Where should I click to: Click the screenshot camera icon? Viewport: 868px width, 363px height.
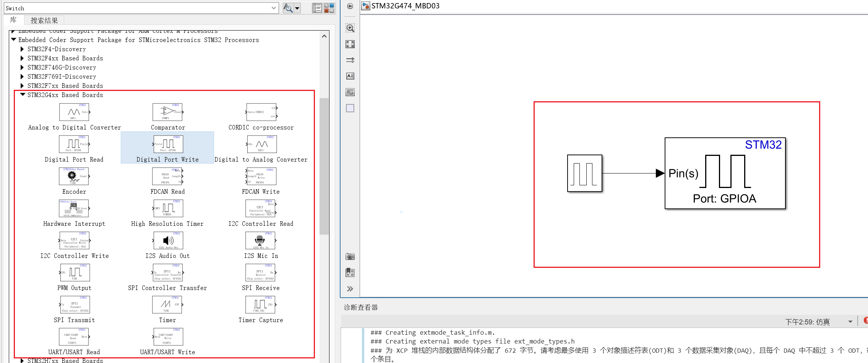point(350,256)
